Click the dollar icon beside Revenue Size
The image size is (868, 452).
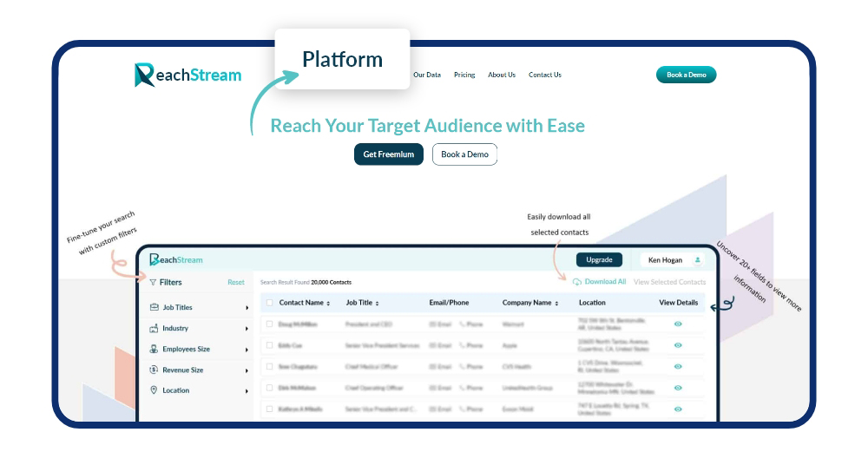tap(154, 370)
